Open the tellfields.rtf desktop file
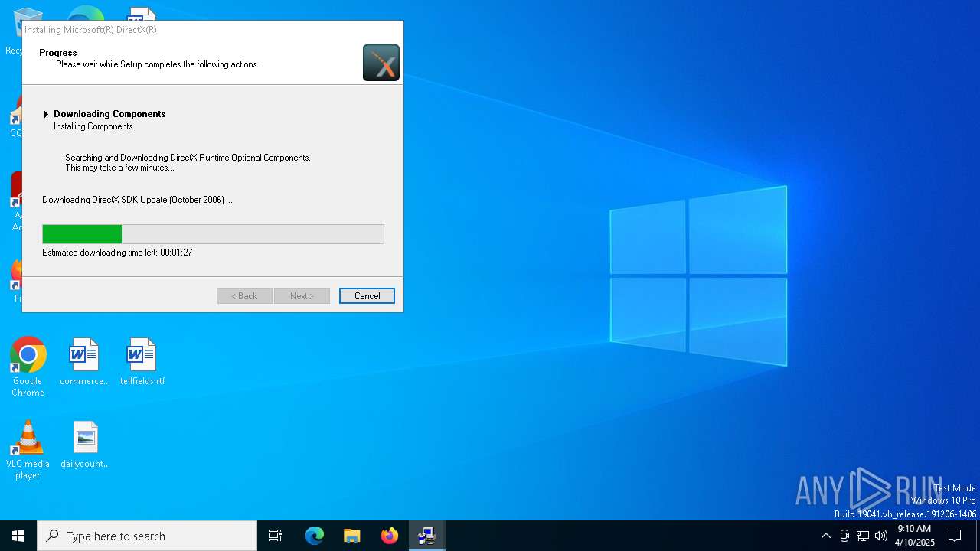Viewport: 980px width, 551px height. point(142,362)
